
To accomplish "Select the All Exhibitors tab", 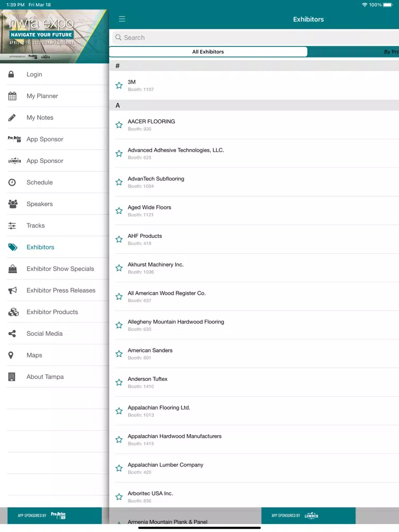I will 208,52.
